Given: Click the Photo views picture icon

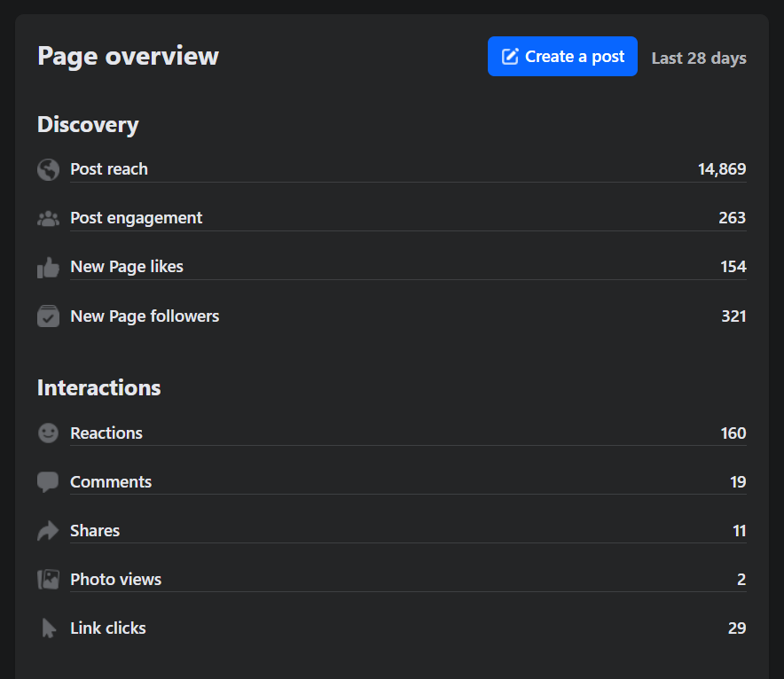Looking at the screenshot, I should pyautogui.click(x=48, y=580).
